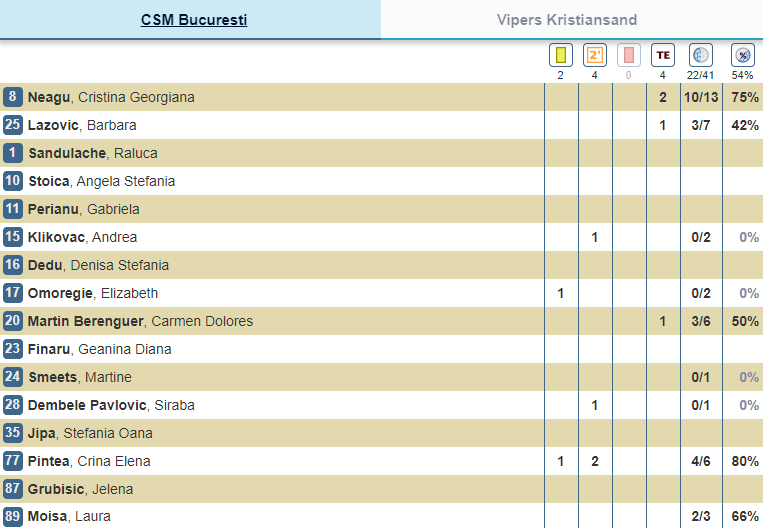The width and height of the screenshot is (763, 528).
Task: Click the TE column icon
Action: (662, 55)
